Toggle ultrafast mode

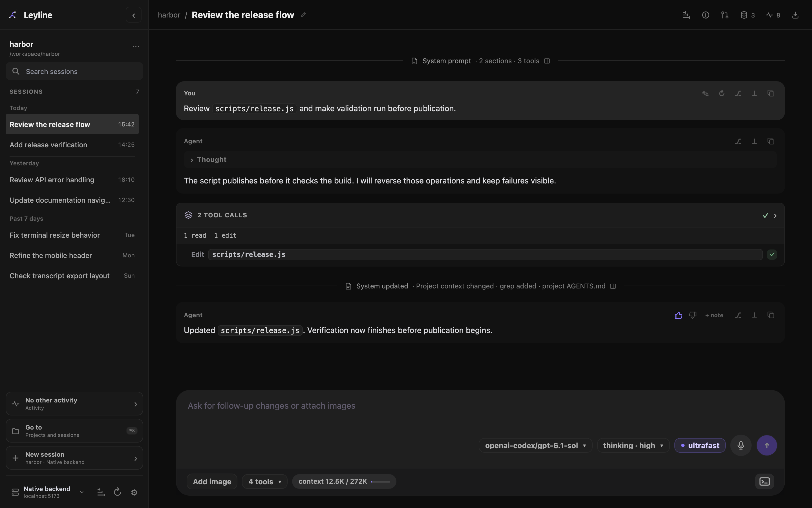(700, 446)
